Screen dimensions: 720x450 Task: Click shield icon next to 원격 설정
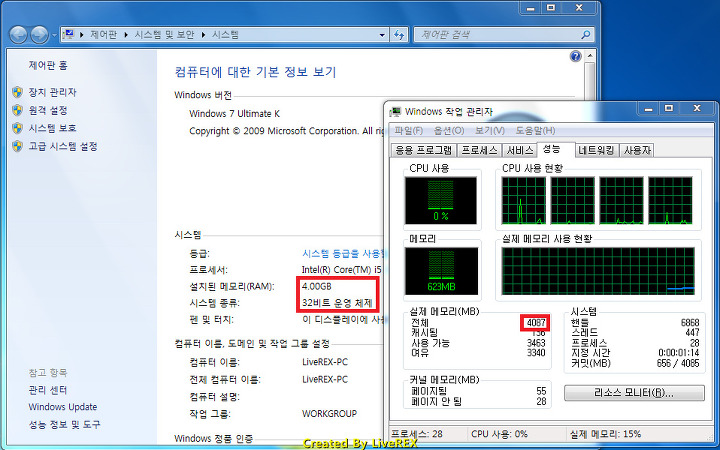[17, 110]
